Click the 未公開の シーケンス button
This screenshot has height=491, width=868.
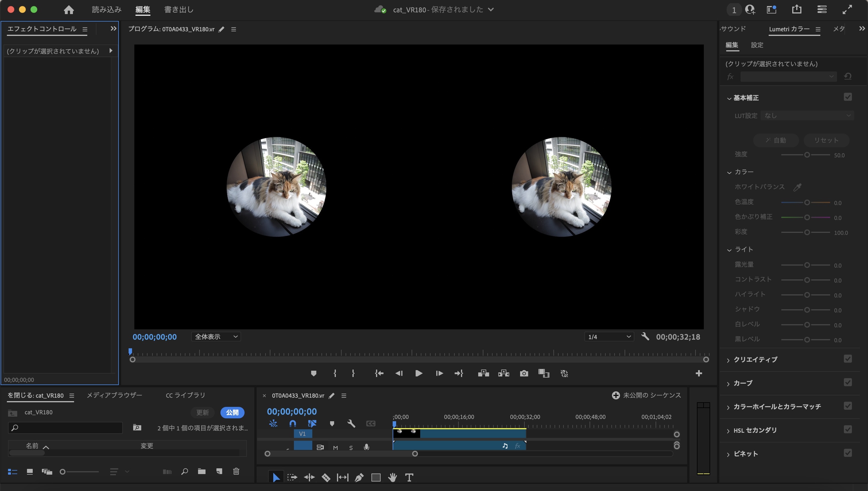click(x=646, y=395)
